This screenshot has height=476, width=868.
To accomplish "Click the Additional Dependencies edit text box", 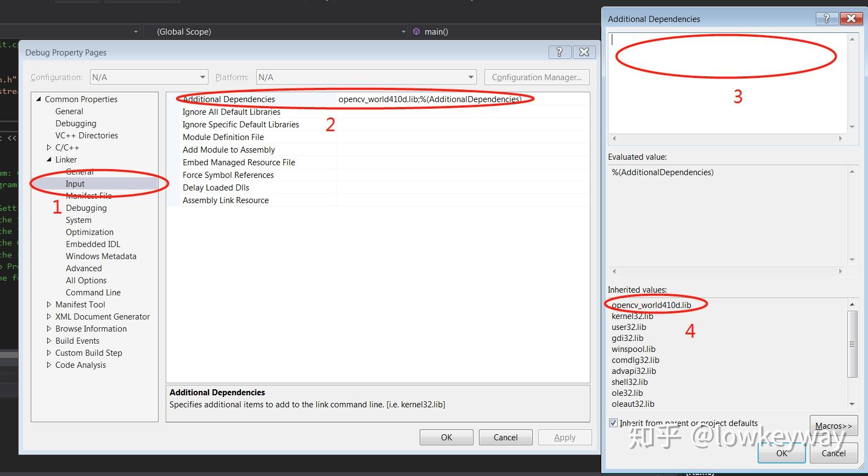I will click(728, 83).
